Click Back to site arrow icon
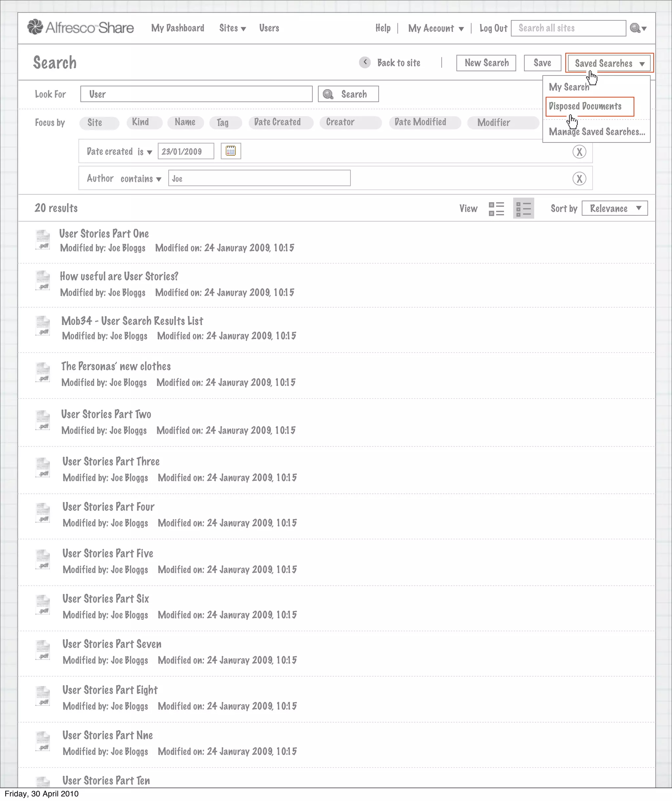The width and height of the screenshot is (672, 801). tap(365, 63)
